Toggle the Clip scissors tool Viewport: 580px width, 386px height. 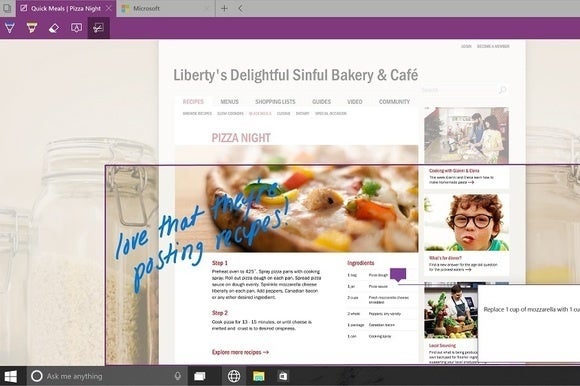click(98, 28)
